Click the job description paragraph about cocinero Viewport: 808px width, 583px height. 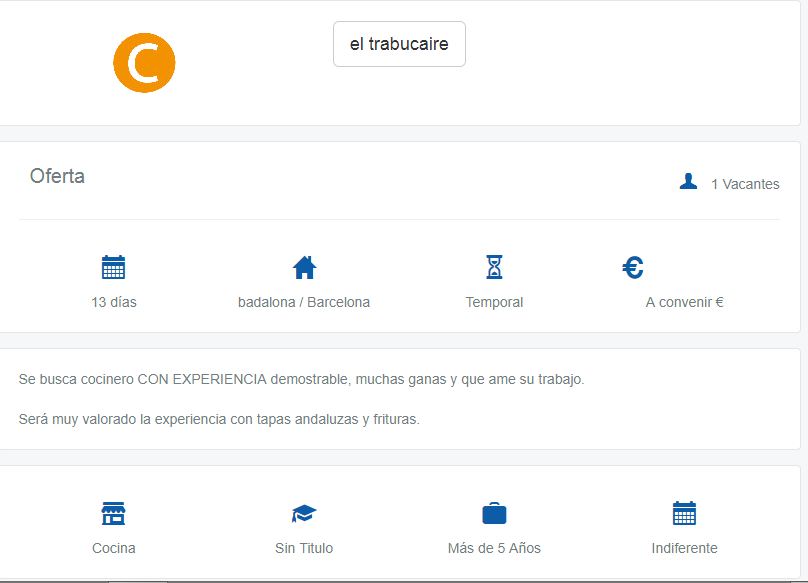tap(301, 380)
